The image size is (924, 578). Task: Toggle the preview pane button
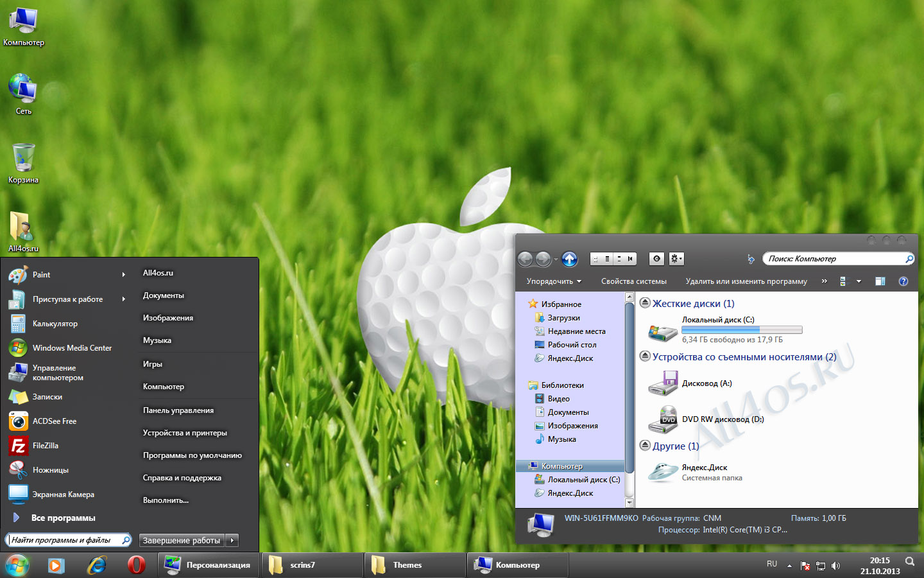click(880, 281)
